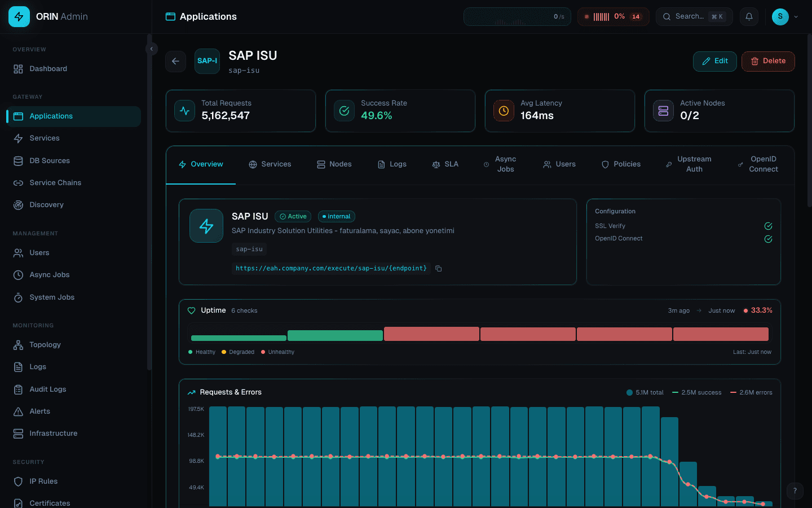This screenshot has width=812, height=508.
Task: Collapse the sidebar with chevron handle
Action: (x=151, y=49)
